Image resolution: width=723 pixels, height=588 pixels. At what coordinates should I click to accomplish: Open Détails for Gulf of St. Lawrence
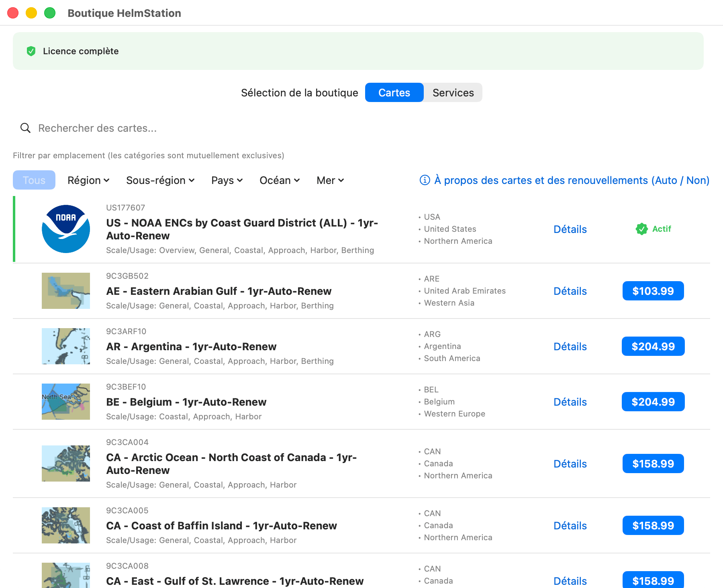(x=570, y=581)
